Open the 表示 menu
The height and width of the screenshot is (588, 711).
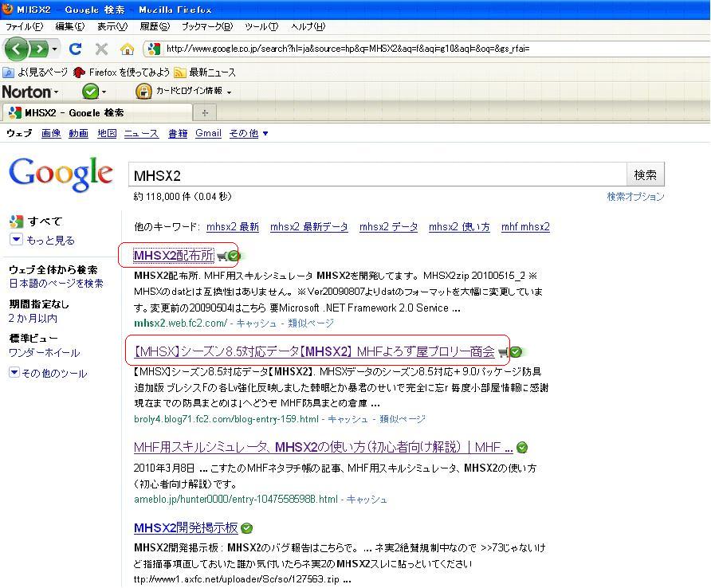pyautogui.click(x=112, y=26)
